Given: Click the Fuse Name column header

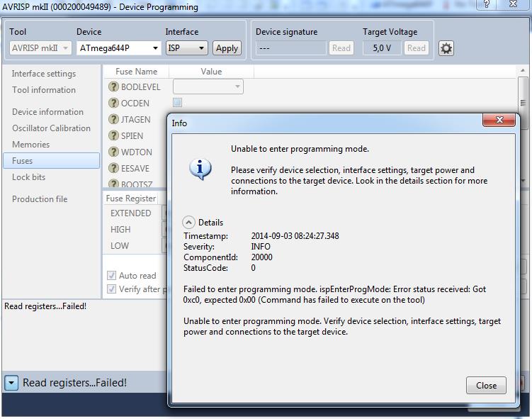Looking at the screenshot, I should pyautogui.click(x=136, y=72).
